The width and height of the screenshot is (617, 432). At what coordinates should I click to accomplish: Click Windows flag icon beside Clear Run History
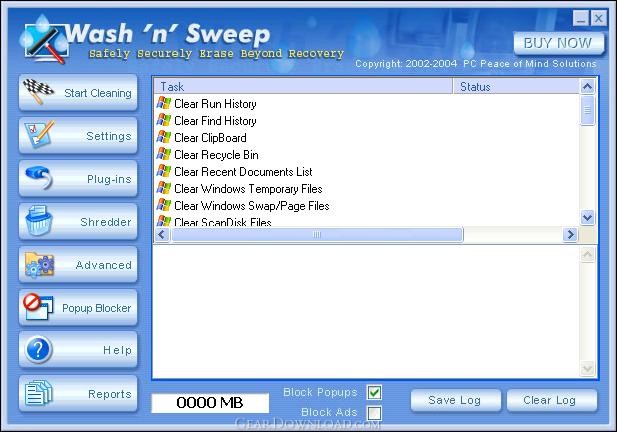(164, 103)
